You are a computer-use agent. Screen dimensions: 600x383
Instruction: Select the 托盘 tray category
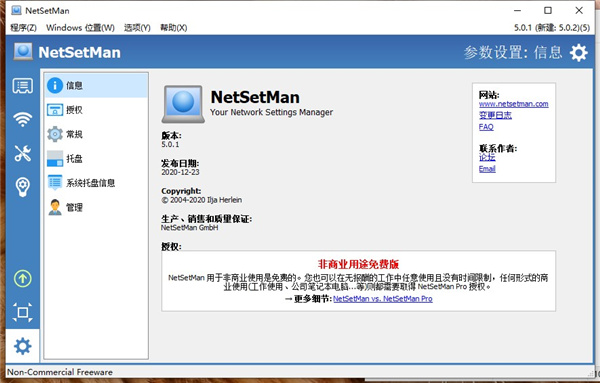pyautogui.click(x=96, y=158)
